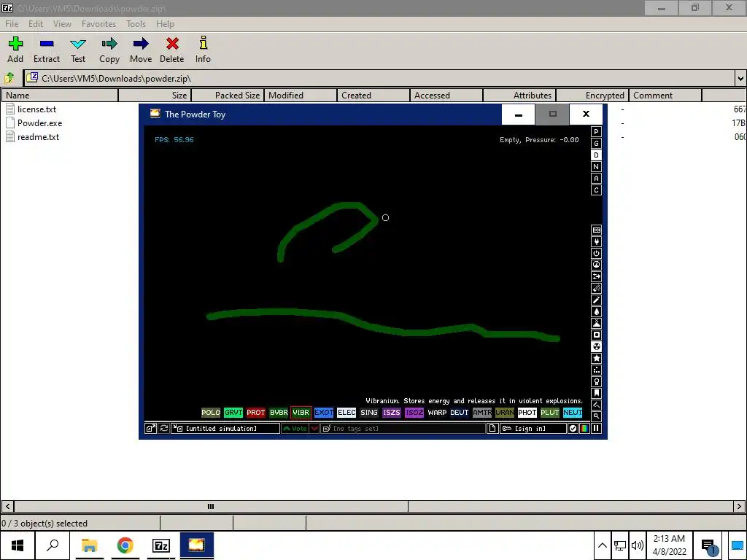Click Copy in the 7-Zip toolbar

(x=109, y=50)
